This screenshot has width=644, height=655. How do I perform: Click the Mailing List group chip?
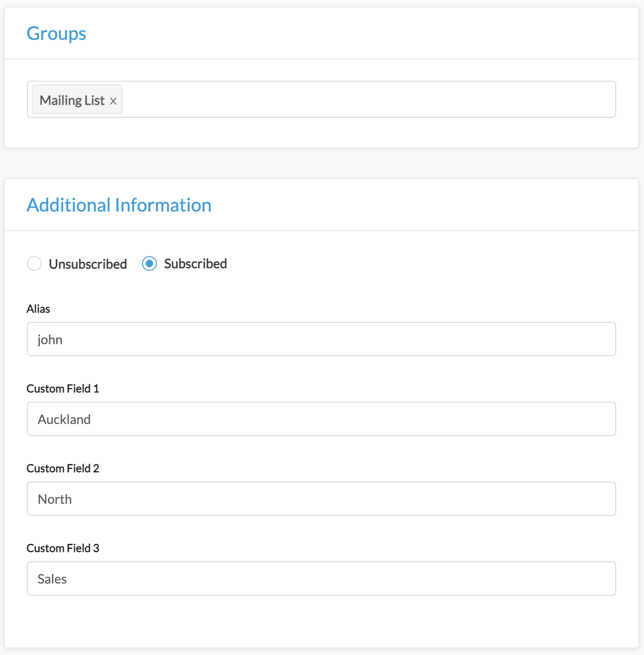click(x=72, y=100)
